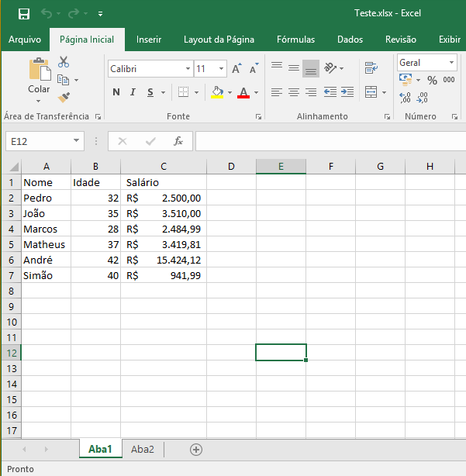Increase decimal places icon

click(x=406, y=98)
